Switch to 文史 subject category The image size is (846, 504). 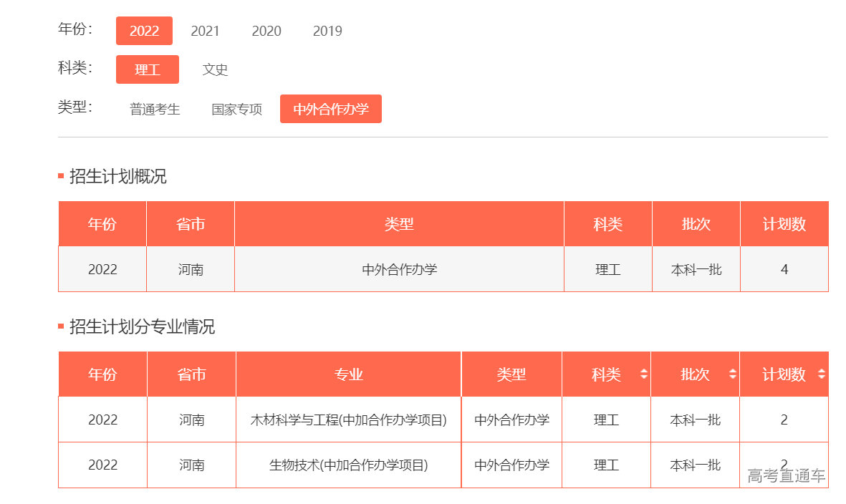pos(215,69)
